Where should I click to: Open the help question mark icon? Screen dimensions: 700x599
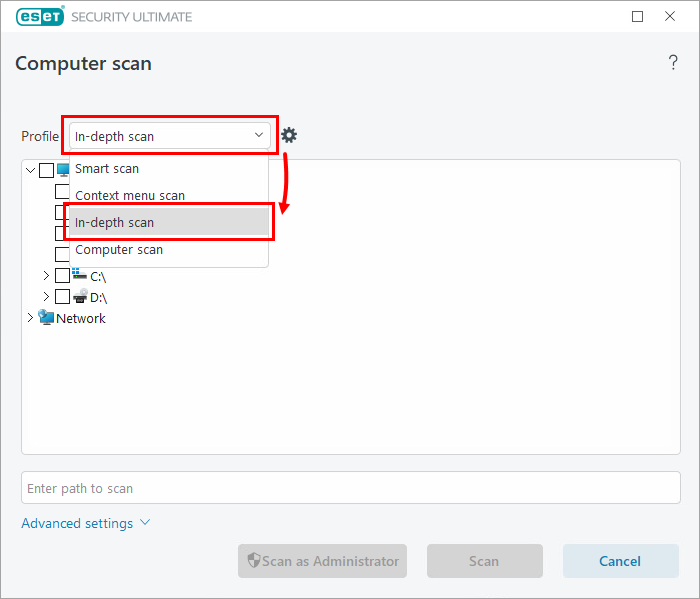point(673,63)
